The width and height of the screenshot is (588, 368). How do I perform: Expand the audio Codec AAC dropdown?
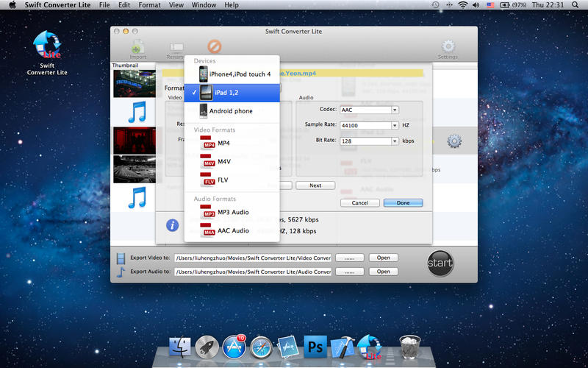(x=395, y=110)
